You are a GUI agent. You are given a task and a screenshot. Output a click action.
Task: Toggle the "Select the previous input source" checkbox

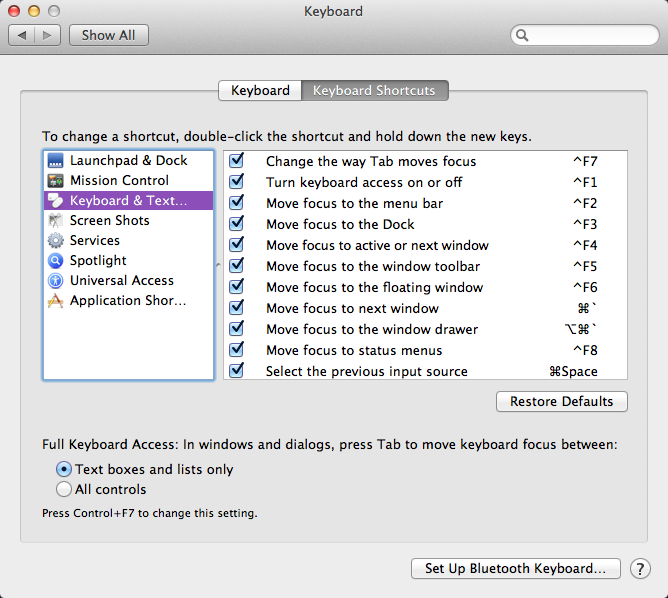pyautogui.click(x=237, y=371)
